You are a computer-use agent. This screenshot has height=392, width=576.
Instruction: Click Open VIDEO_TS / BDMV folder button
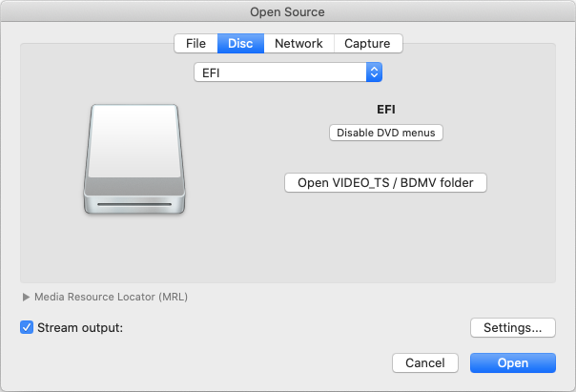click(x=385, y=182)
